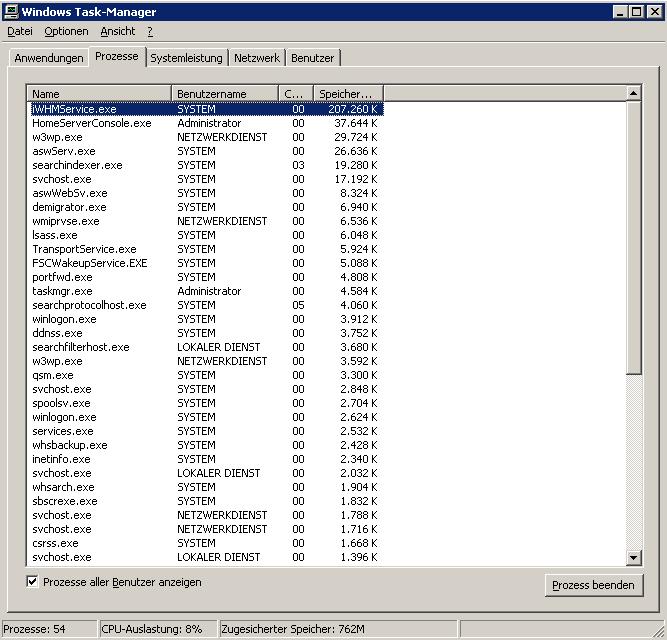Image resolution: width=667 pixels, height=640 pixels.
Task: Switch to the Anwendungen tab
Action: pos(49,58)
